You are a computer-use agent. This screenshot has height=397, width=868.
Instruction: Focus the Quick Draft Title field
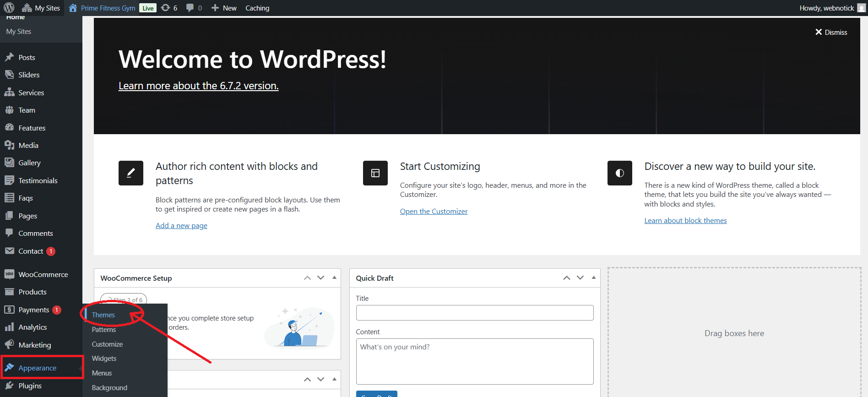[474, 313]
